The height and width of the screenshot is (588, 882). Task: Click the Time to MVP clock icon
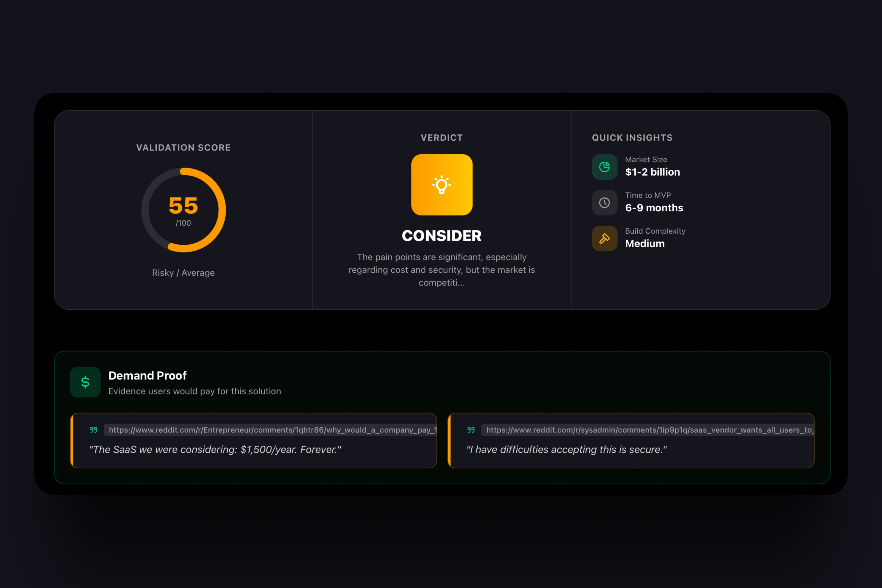(605, 203)
